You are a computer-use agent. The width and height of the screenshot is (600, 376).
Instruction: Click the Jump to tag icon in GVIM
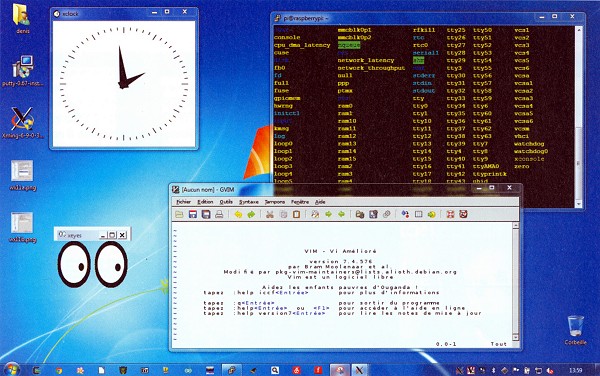pos(431,214)
